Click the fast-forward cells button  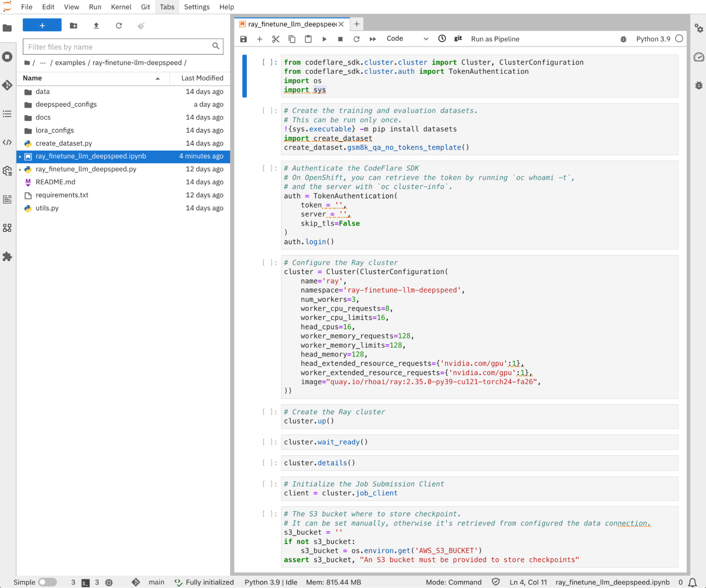[x=373, y=39]
